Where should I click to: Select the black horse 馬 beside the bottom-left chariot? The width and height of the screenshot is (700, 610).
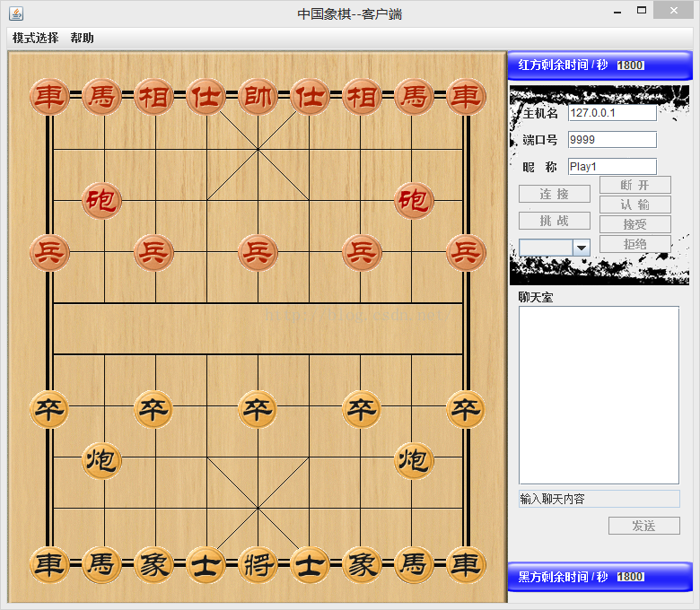click(101, 565)
